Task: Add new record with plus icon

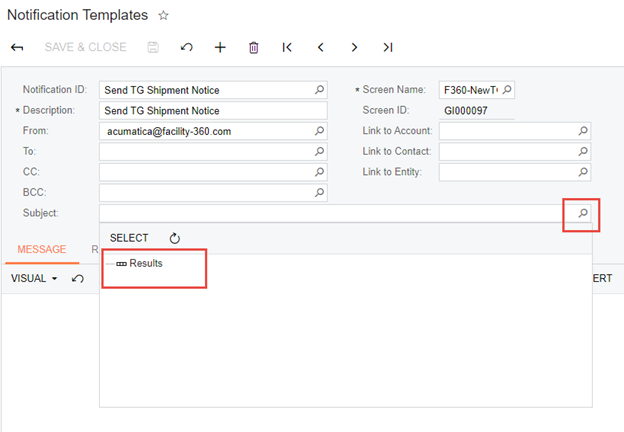Action: [x=220, y=47]
